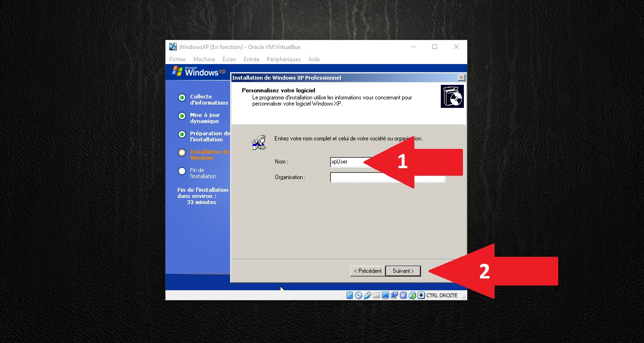Click the USB devices status icon
The image size is (644, 343).
367,295
